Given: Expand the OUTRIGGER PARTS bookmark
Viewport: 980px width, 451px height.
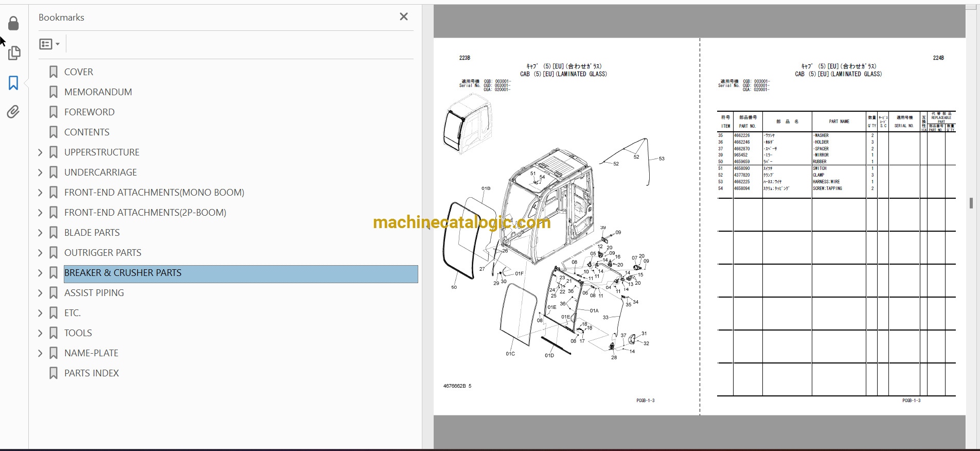Looking at the screenshot, I should tap(40, 253).
